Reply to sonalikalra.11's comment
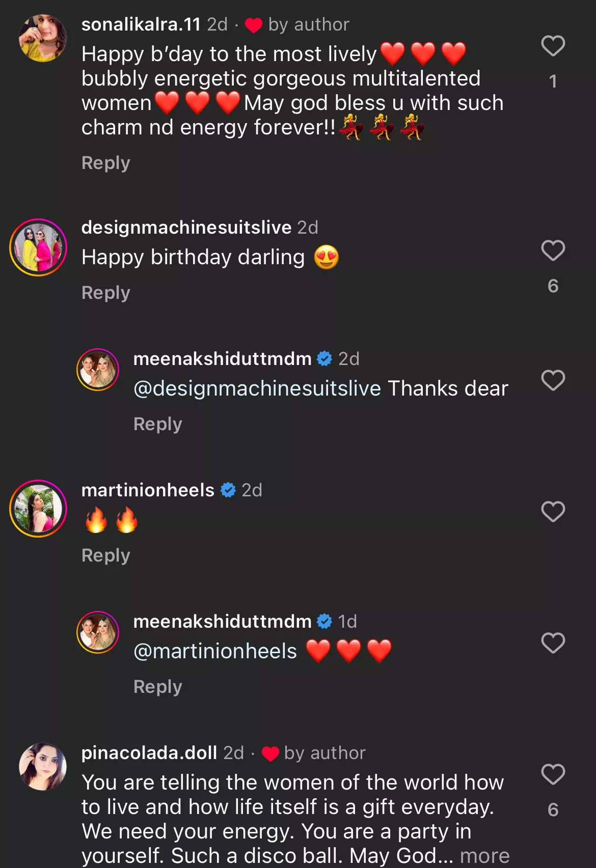The width and height of the screenshot is (596, 868). tap(106, 163)
